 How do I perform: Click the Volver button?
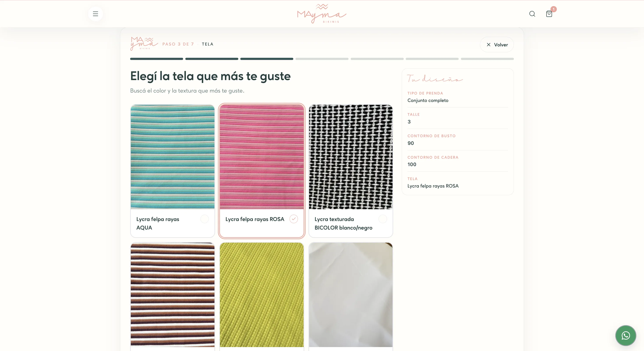pyautogui.click(x=497, y=45)
